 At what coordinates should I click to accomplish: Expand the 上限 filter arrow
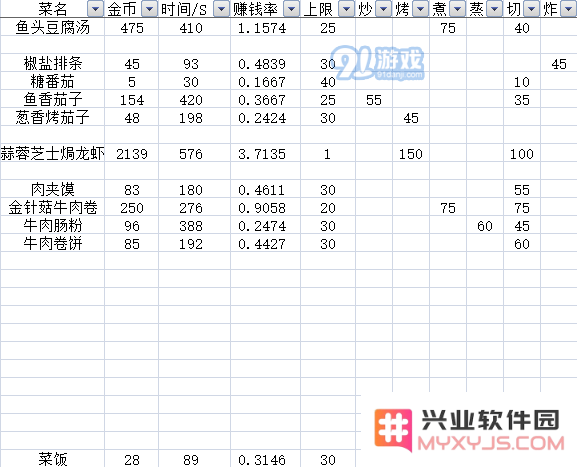346,9
